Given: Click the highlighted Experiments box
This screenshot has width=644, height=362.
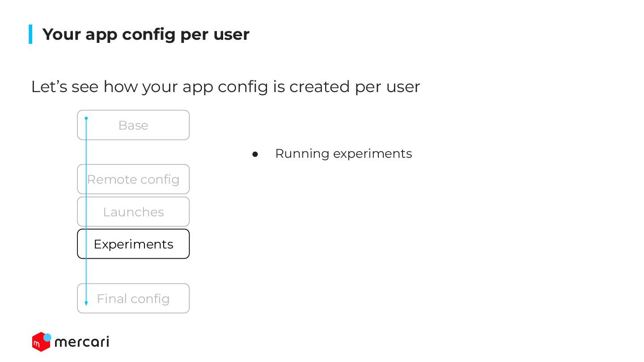Looking at the screenshot, I should point(133,244).
